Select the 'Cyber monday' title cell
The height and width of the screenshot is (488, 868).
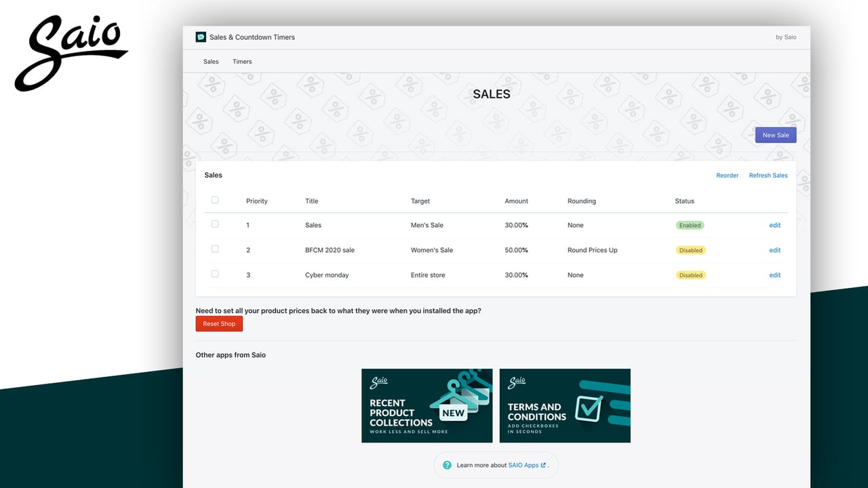click(x=327, y=275)
